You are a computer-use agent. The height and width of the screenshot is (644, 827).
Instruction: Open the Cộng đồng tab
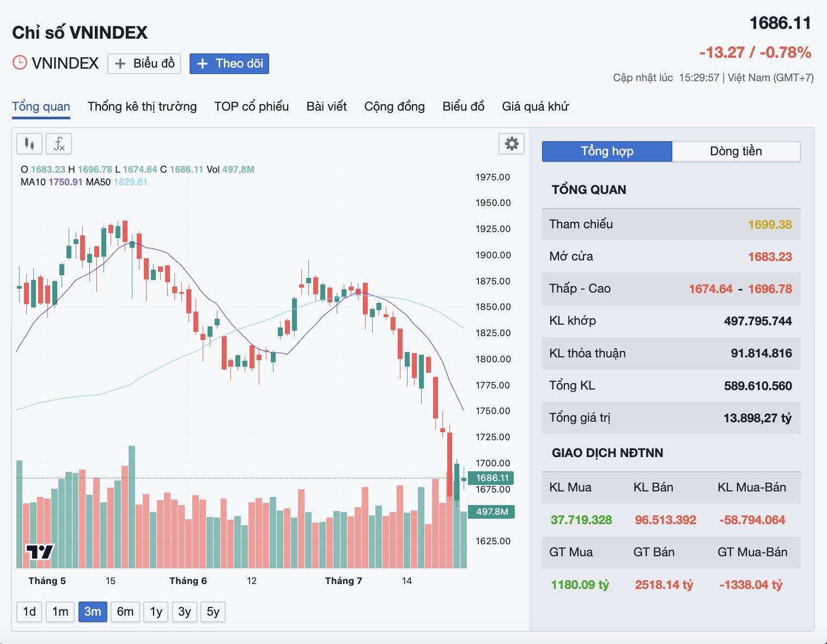pyautogui.click(x=394, y=106)
